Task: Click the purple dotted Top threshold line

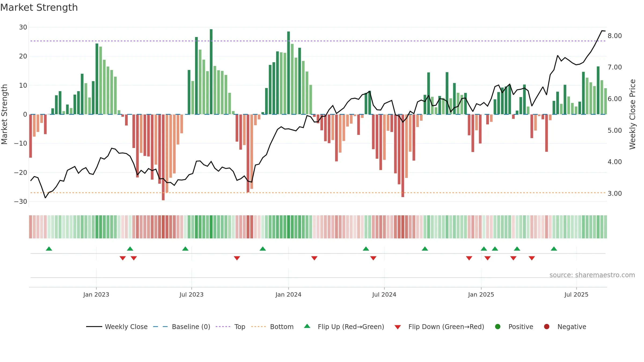Action: (318, 41)
